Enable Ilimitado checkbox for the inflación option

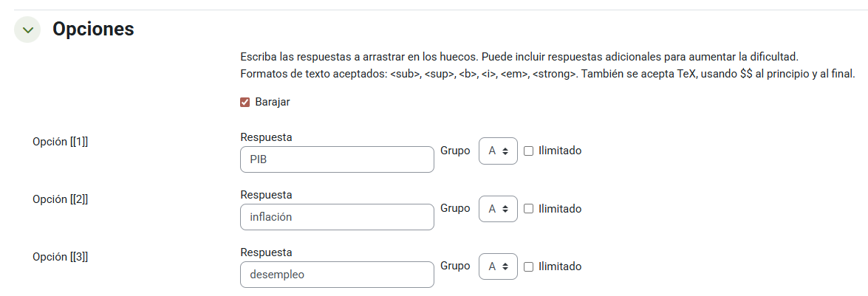click(528, 209)
